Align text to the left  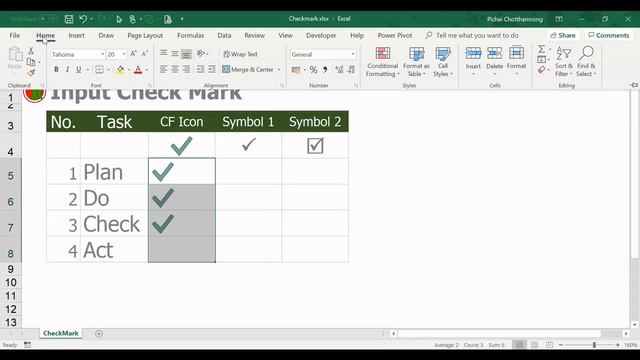click(164, 69)
